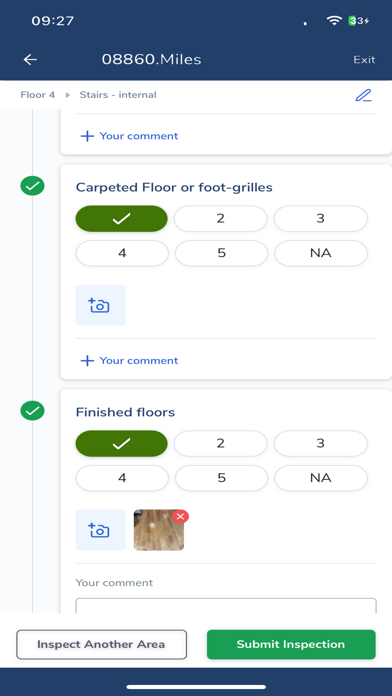Click green check beside Finished floors

32,411
